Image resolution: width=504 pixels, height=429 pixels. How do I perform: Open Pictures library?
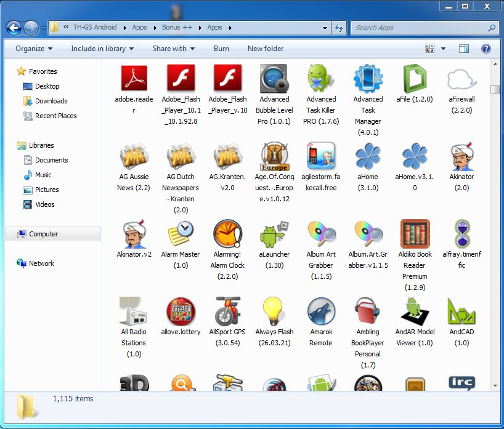point(41,190)
